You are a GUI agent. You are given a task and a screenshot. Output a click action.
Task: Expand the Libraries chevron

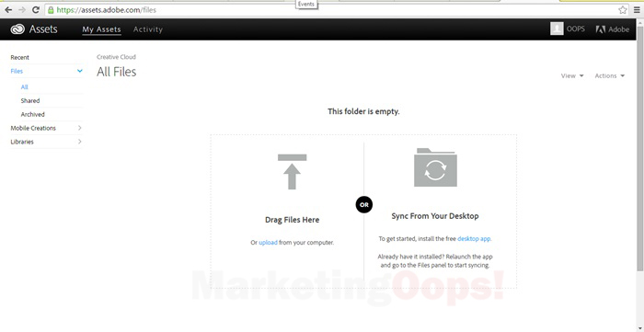(80, 142)
